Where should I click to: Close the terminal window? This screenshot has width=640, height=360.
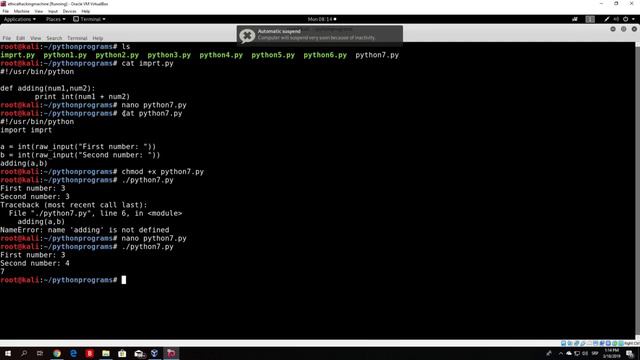pos(634,29)
